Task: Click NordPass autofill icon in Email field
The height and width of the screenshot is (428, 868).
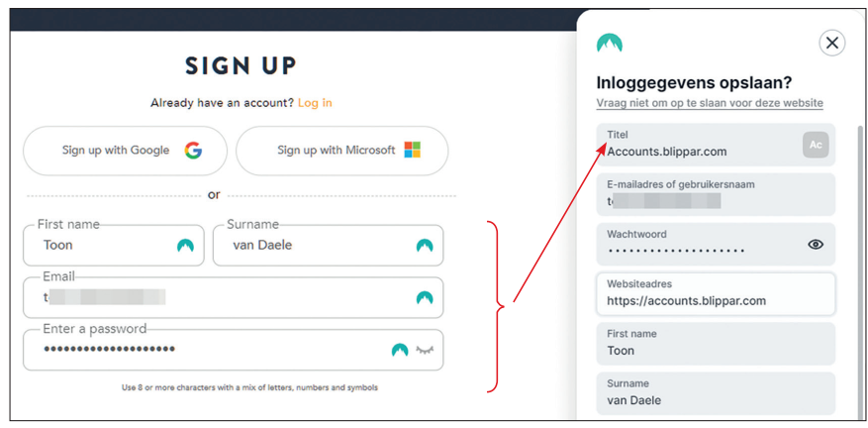Action: [425, 298]
